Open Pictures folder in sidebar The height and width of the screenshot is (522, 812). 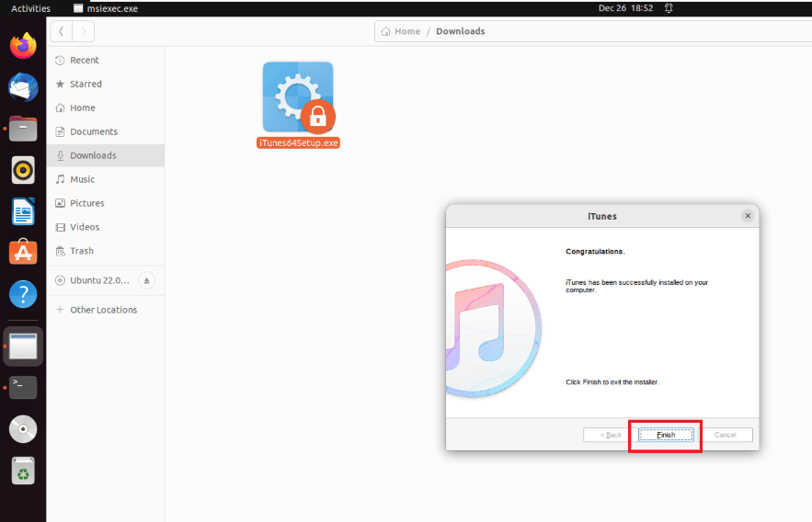click(106, 203)
